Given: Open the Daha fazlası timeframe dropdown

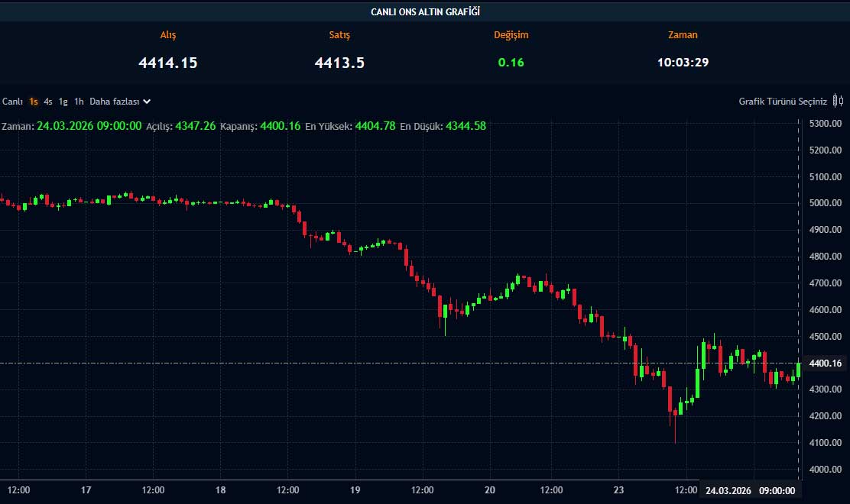Looking at the screenshot, I should click(120, 101).
